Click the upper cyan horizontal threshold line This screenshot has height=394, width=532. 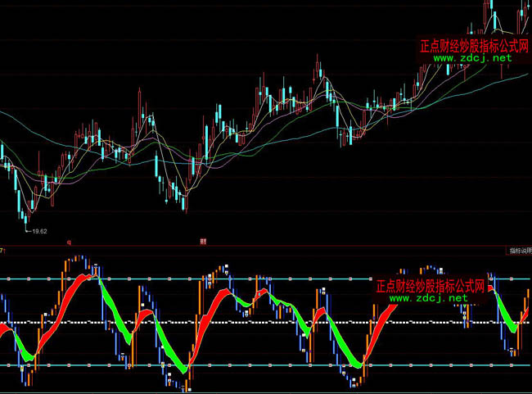[x=246, y=279]
